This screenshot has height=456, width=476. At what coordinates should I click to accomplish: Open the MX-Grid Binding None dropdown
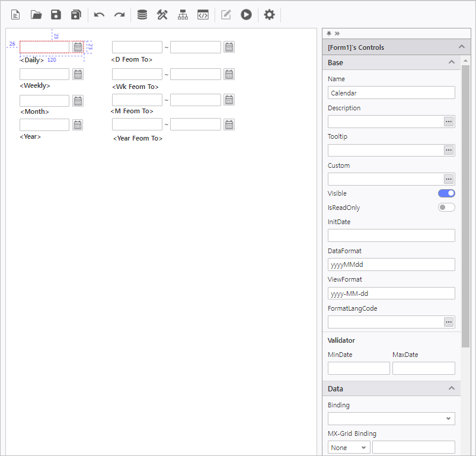pos(349,448)
